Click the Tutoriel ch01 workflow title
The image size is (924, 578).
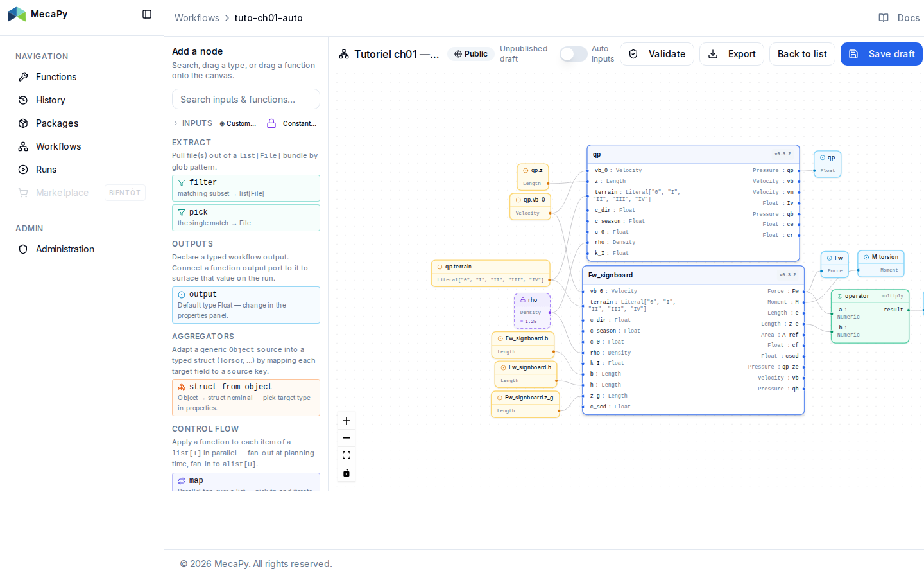[397, 54]
